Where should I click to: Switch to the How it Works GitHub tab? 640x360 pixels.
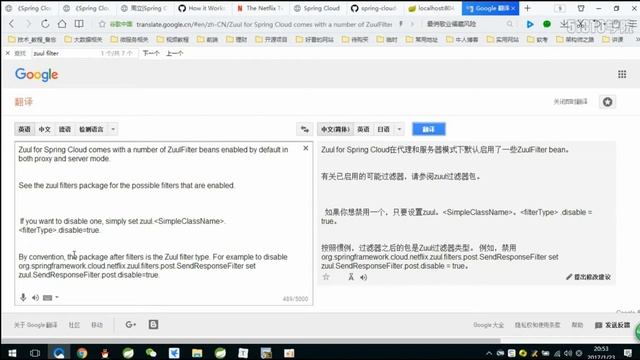click(x=202, y=8)
